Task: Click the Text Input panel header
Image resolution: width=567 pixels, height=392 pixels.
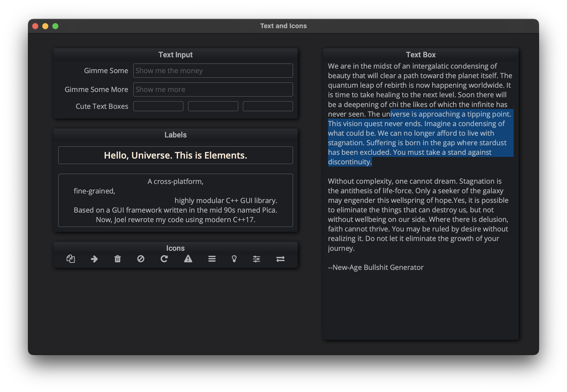Action: point(175,55)
